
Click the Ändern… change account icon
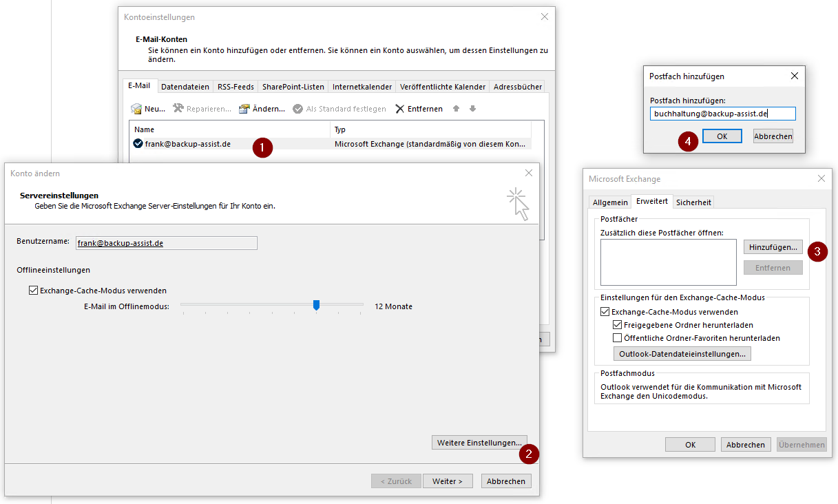click(244, 109)
